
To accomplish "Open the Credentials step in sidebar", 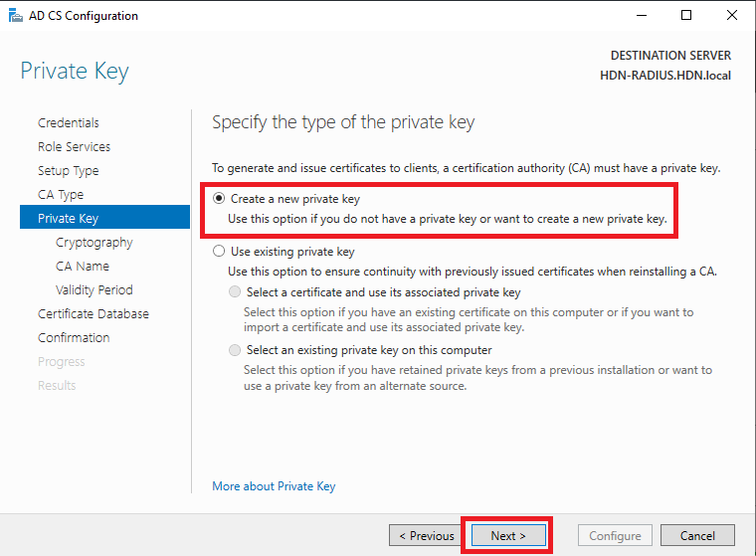I will click(x=69, y=123).
